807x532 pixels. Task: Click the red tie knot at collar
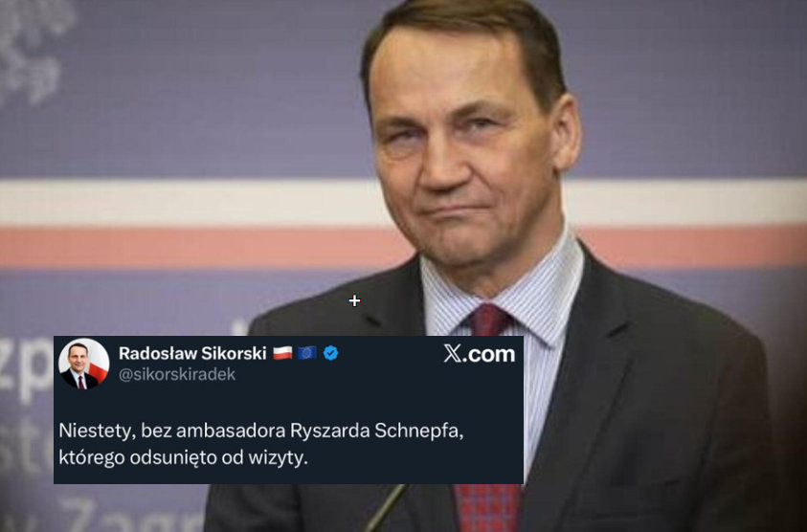tap(488, 320)
